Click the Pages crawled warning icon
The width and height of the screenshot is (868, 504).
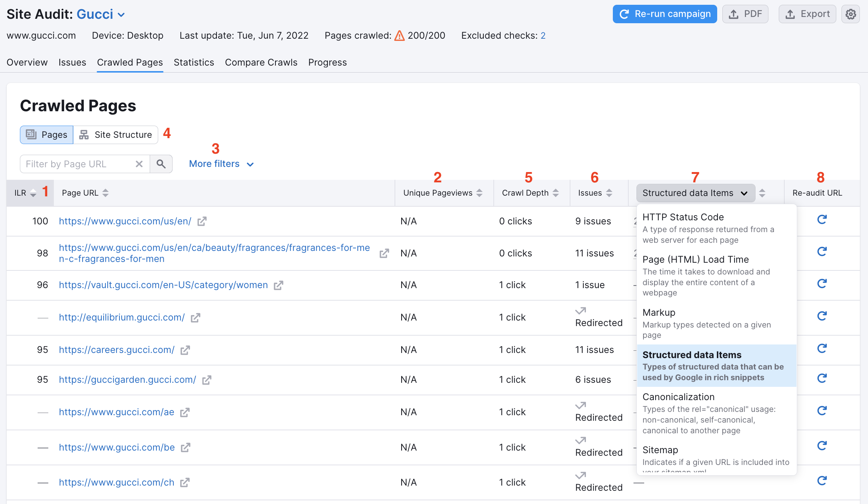(x=399, y=36)
